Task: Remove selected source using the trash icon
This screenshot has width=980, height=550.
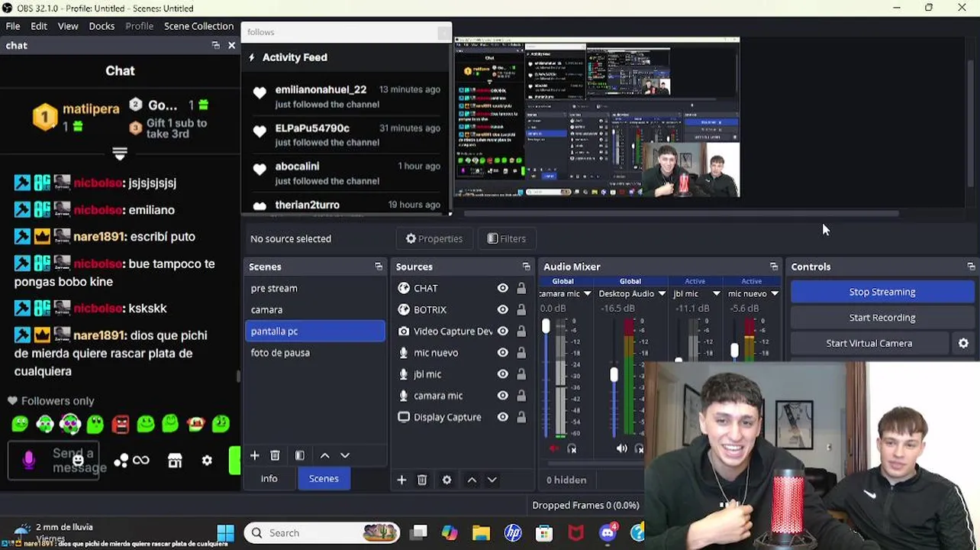Action: pyautogui.click(x=422, y=480)
